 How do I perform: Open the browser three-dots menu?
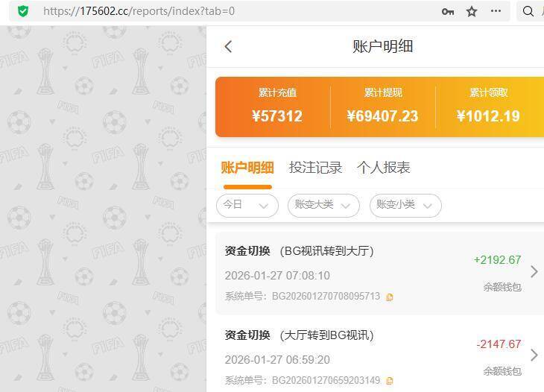point(496,11)
